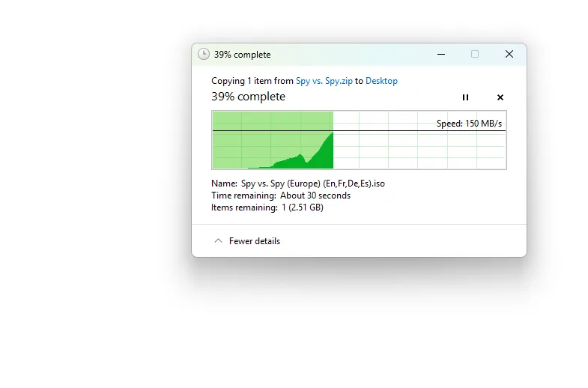Click the Fewer details label
Viewport: 588px width, 388px height.
(255, 241)
